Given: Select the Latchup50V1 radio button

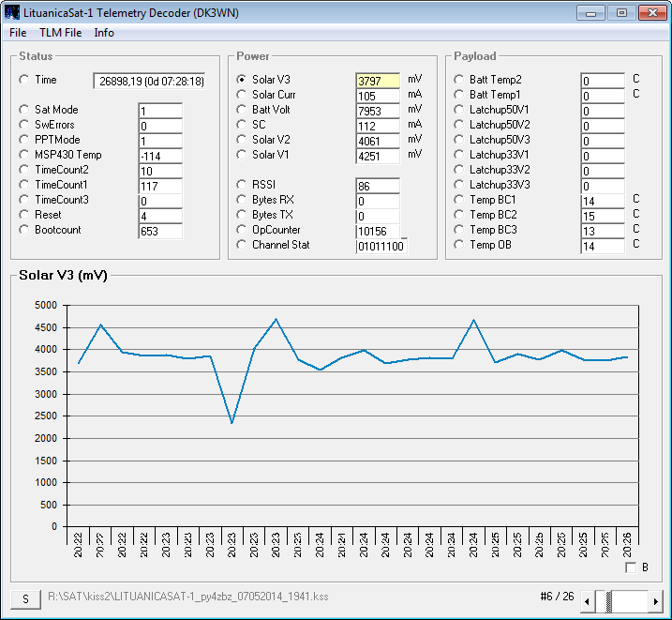Looking at the screenshot, I should [458, 110].
